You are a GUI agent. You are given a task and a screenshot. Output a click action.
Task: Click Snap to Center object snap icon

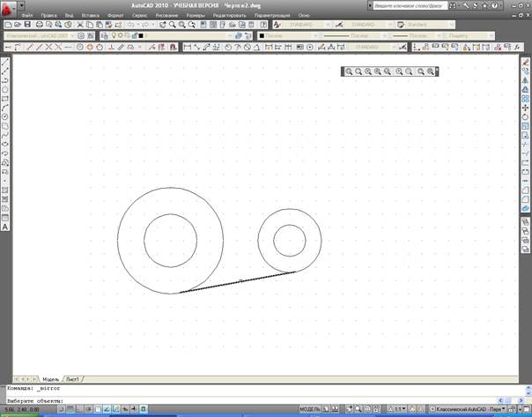[x=80, y=48]
